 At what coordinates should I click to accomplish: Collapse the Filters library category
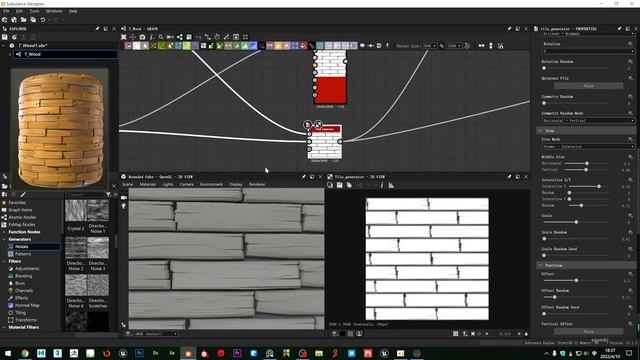4,261
